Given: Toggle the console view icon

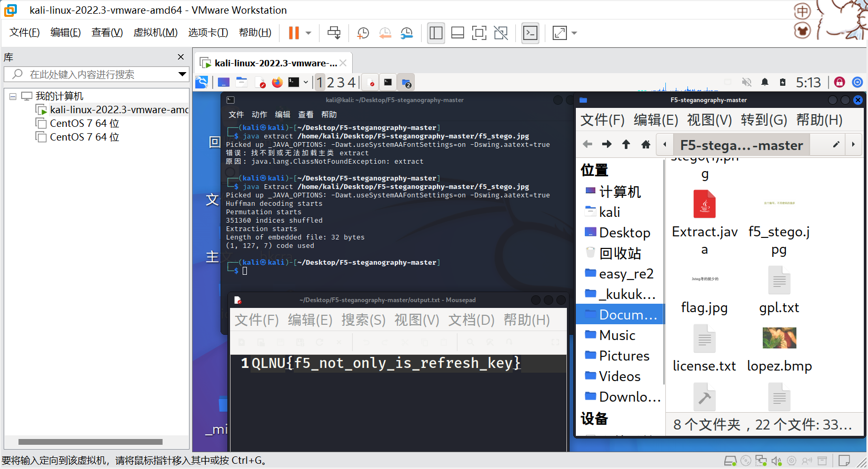Looking at the screenshot, I should [x=530, y=33].
